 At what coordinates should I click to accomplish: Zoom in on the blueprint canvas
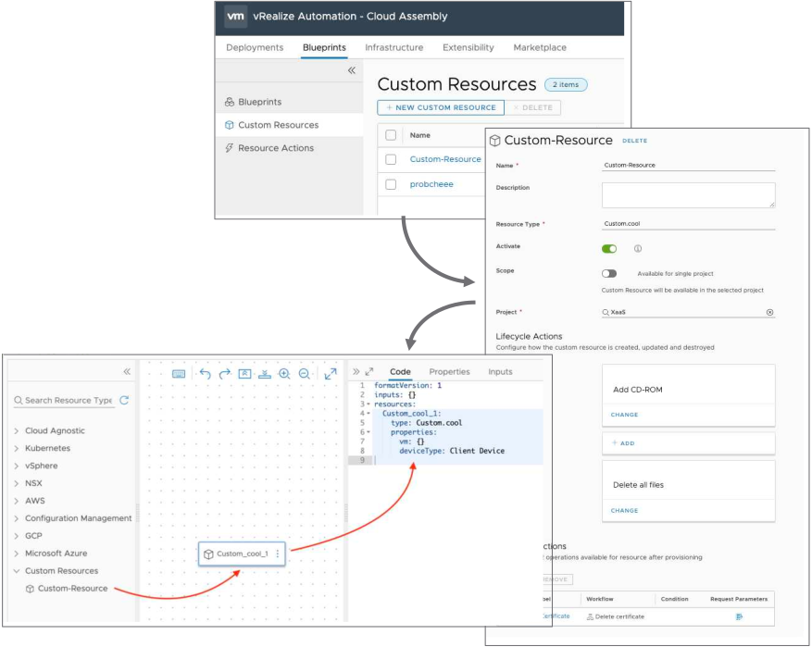[284, 374]
